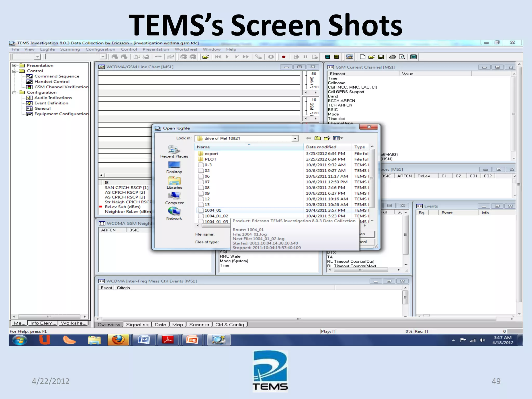
Task: Switch to the Ctrl & Config tab
Action: (x=230, y=325)
